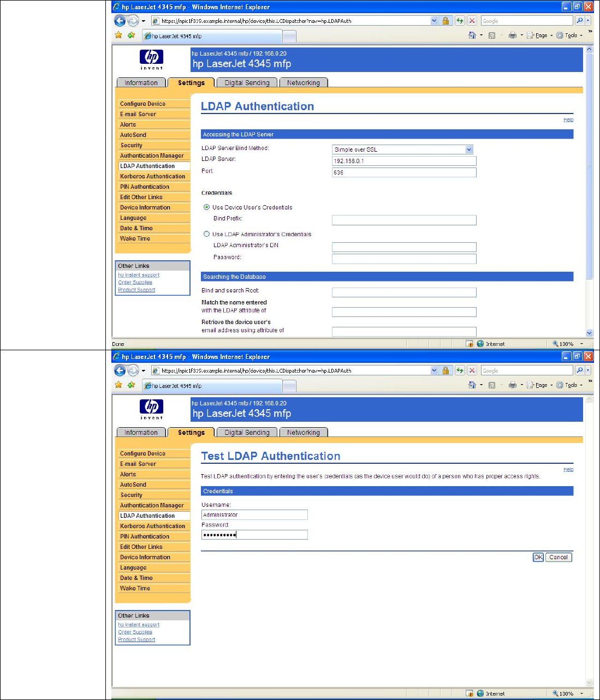Click Print icon in LDAP Authentication page browser
The image size is (600, 700).
(512, 35)
